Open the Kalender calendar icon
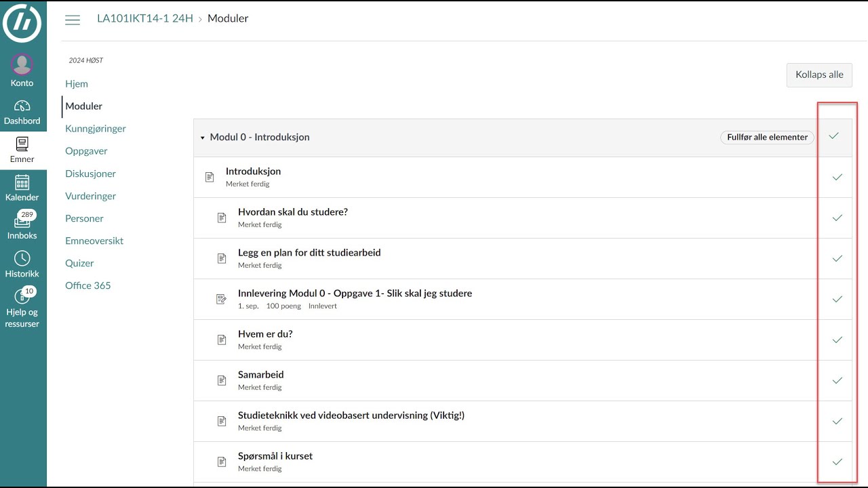The width and height of the screenshot is (868, 488). (22, 182)
